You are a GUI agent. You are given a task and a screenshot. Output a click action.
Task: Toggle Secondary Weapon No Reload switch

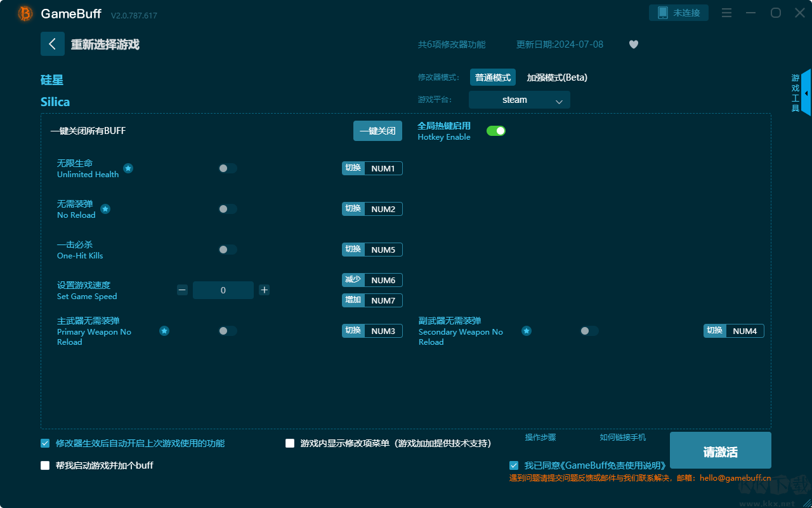(589, 331)
